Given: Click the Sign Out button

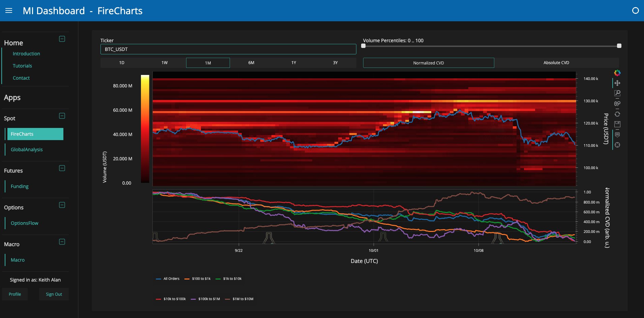Looking at the screenshot, I should [54, 294].
